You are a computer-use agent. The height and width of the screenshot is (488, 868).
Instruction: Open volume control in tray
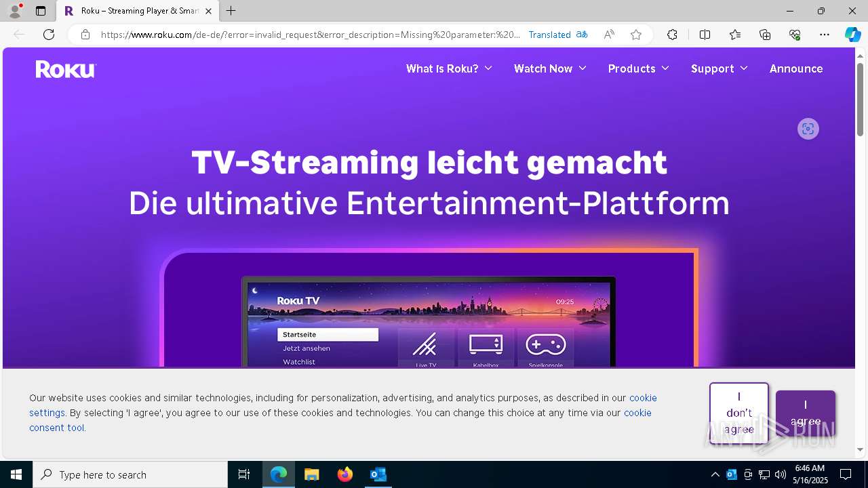point(780,474)
